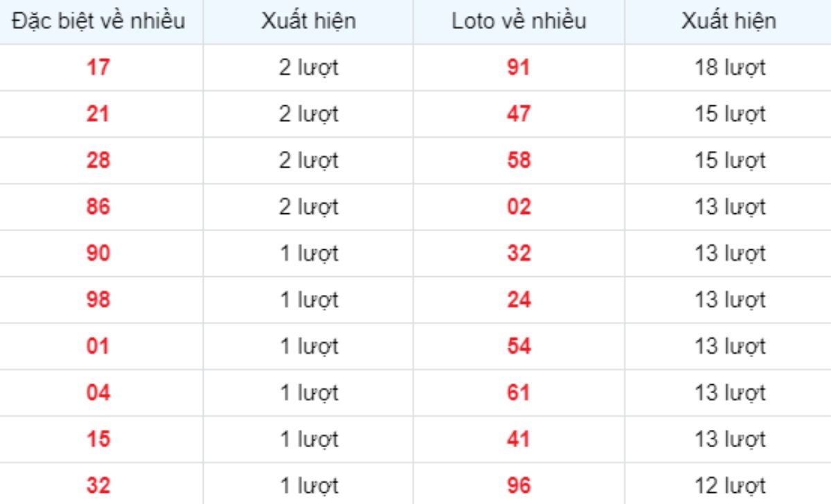Click loto number 02
The width and height of the screenshot is (831, 504).
tap(519, 207)
